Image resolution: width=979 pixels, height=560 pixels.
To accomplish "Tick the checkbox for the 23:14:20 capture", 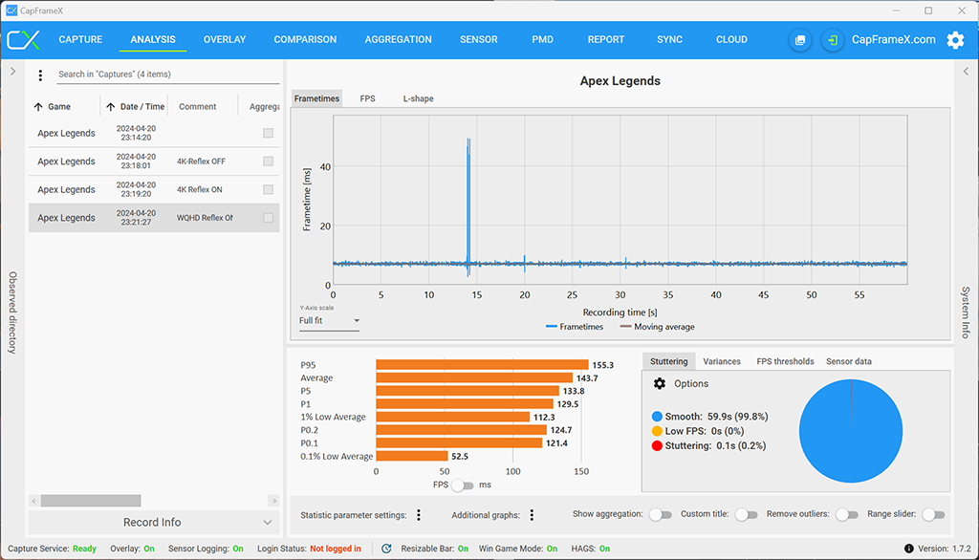I will click(269, 133).
